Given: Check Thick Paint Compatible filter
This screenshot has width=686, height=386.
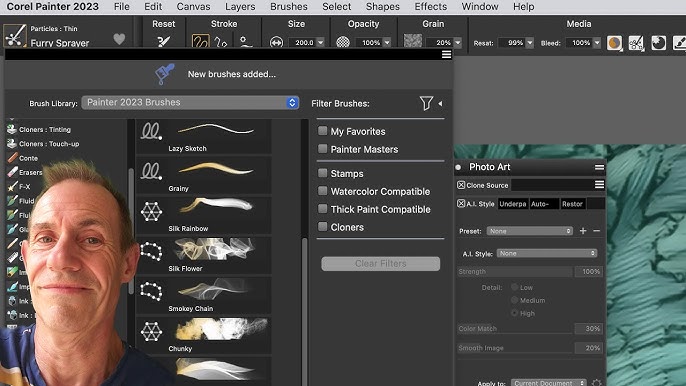Looking at the screenshot, I should (x=322, y=208).
